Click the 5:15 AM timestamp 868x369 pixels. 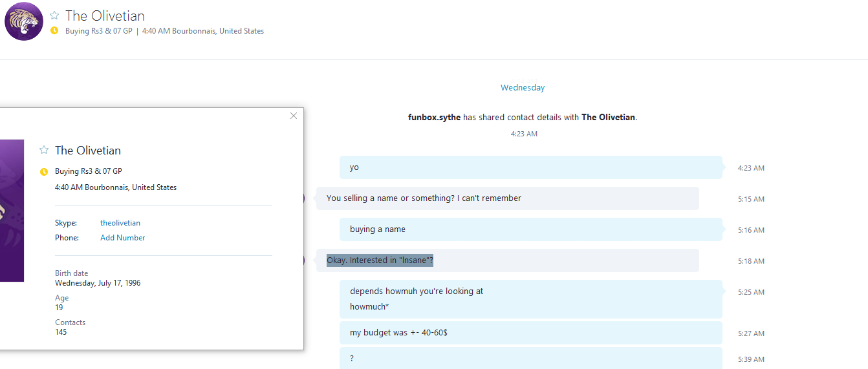[751, 199]
